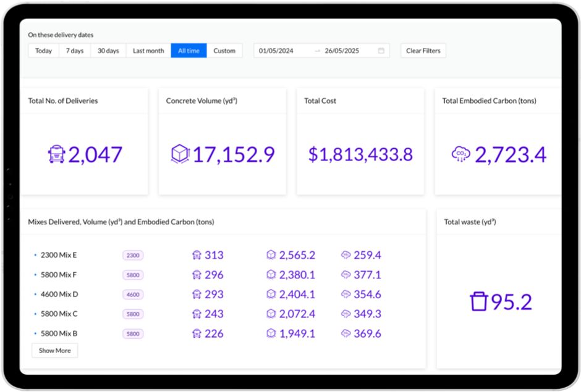
Task: Click the carbon cloud icon next to 259.4
Action: 346,255
